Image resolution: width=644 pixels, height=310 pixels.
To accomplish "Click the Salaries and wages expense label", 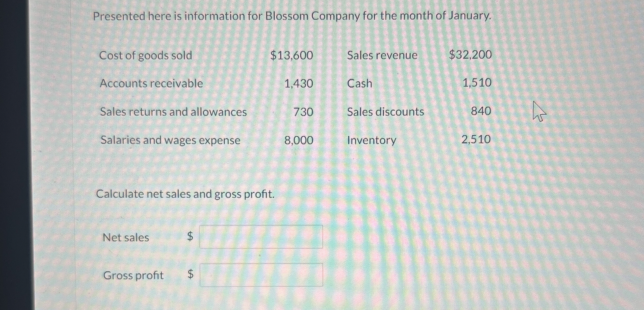I will tap(170, 141).
